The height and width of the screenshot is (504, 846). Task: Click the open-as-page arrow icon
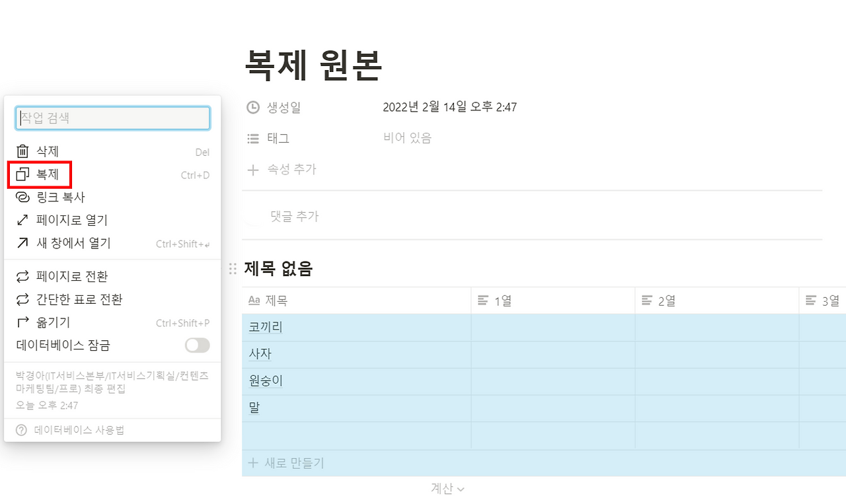click(22, 219)
